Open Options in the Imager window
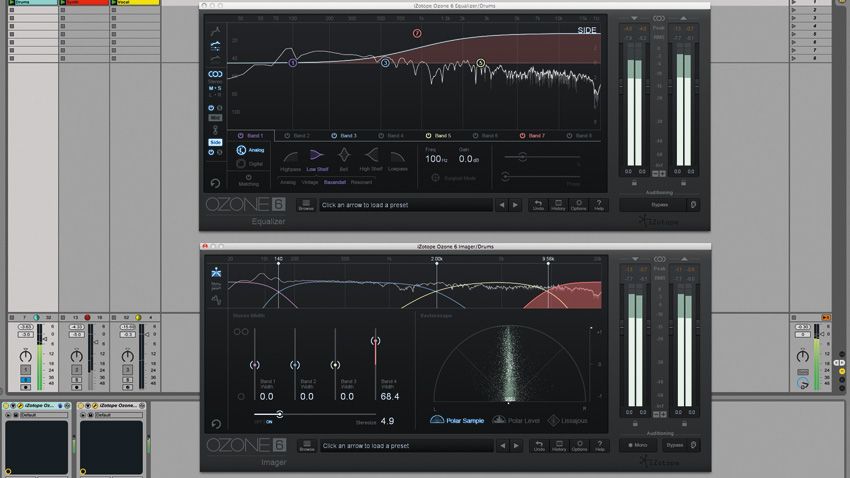The width and height of the screenshot is (850, 478). pos(579,445)
